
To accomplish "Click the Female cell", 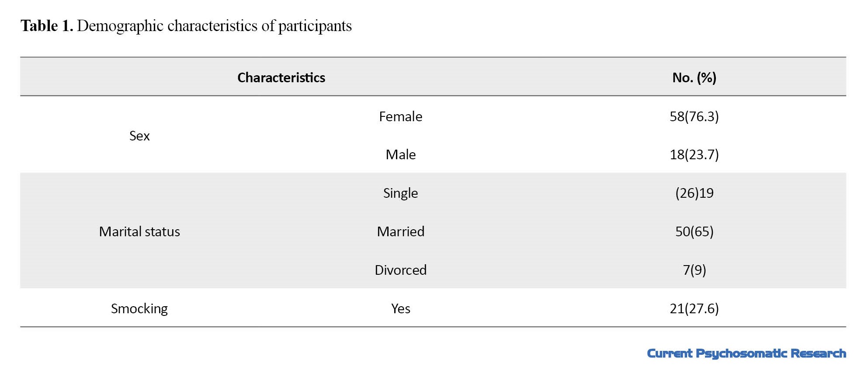I will [x=400, y=116].
